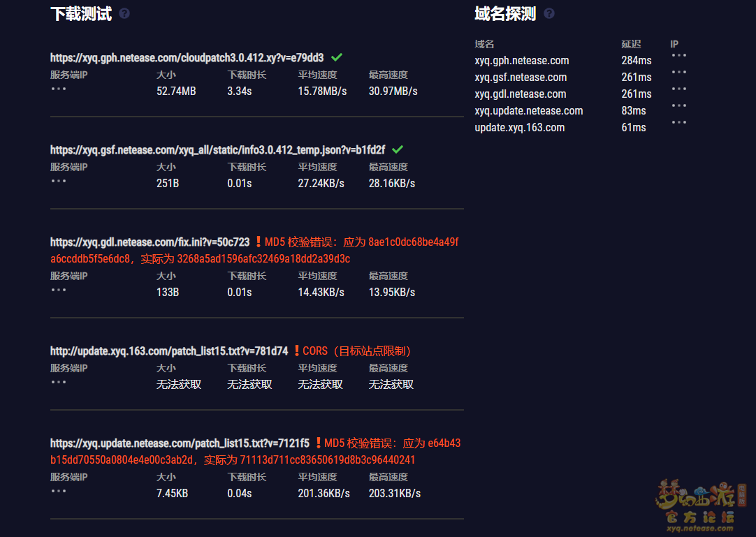Open the update.xyq.163.com patch_list15.txt link
The width and height of the screenshot is (756, 537).
pyautogui.click(x=169, y=351)
